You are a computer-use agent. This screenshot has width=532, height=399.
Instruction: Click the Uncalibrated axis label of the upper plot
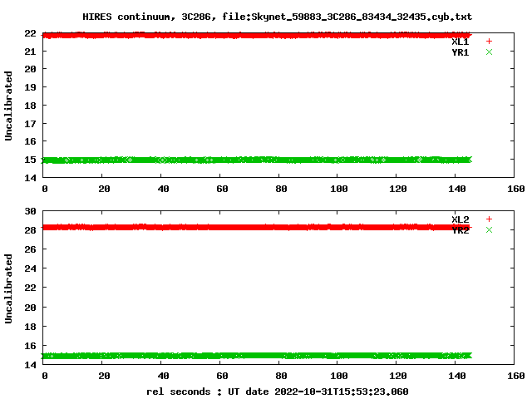8,106
